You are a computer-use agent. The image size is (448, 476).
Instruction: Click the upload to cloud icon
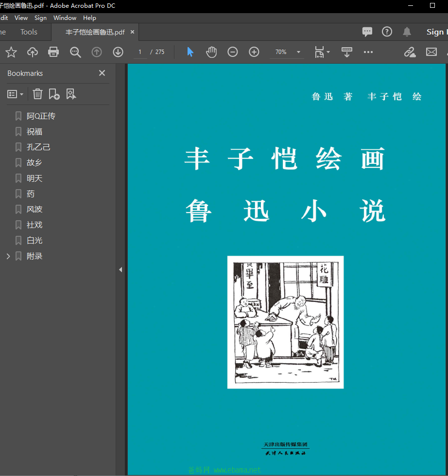click(33, 52)
